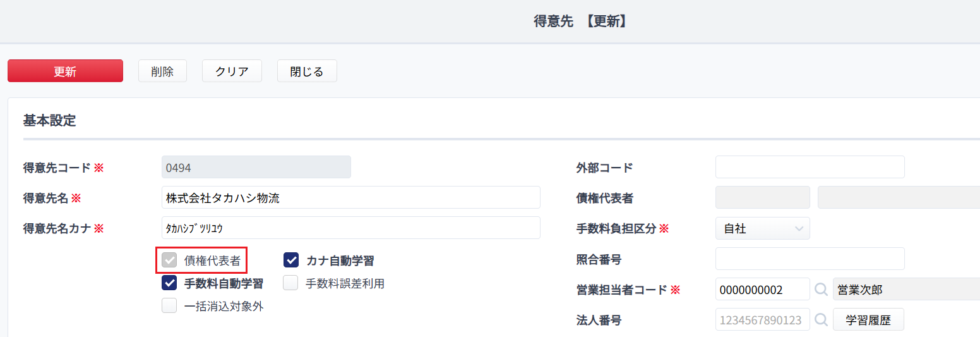Click the magnifier beside 営業担当者コード
The image size is (980, 337).
(821, 290)
